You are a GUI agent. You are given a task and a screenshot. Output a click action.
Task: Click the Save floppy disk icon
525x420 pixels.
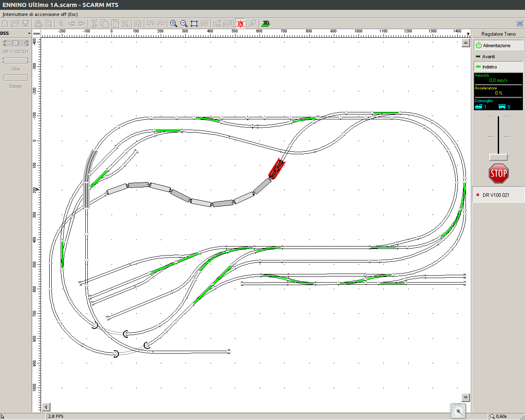(25, 24)
